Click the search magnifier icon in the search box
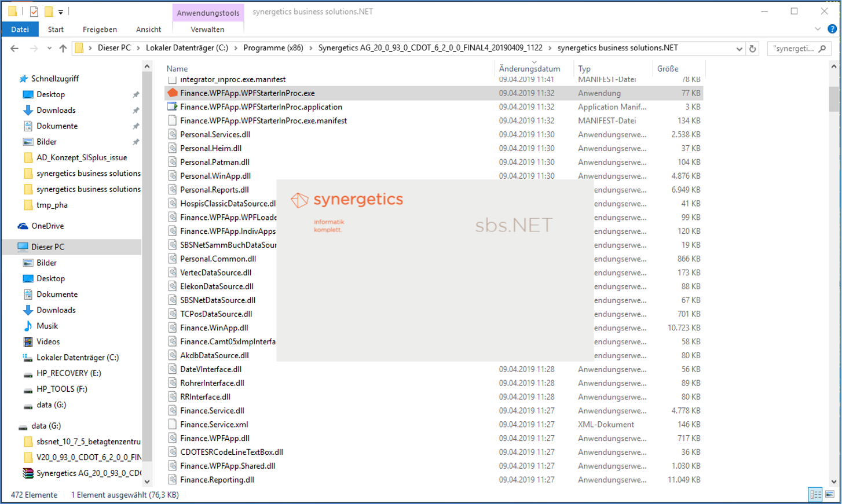This screenshot has height=504, width=842. click(x=822, y=49)
